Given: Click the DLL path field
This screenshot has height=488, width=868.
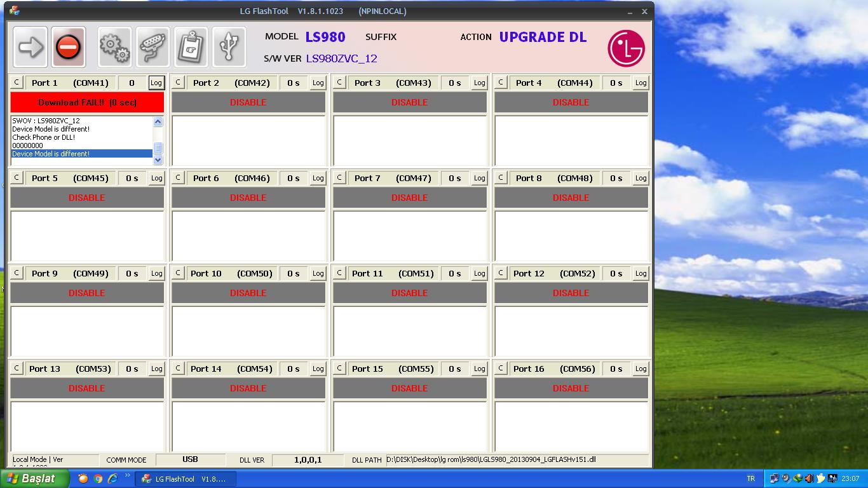Looking at the screenshot, I should 517,459.
